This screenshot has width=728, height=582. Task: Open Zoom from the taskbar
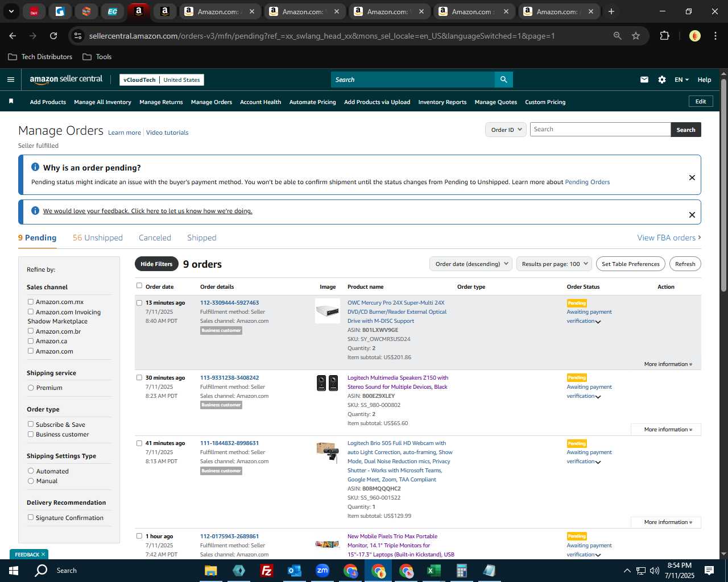click(322, 571)
